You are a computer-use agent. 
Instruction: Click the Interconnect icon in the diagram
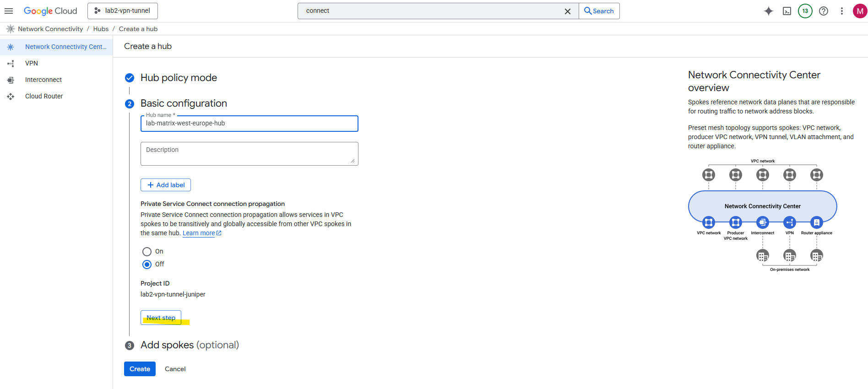tap(763, 222)
